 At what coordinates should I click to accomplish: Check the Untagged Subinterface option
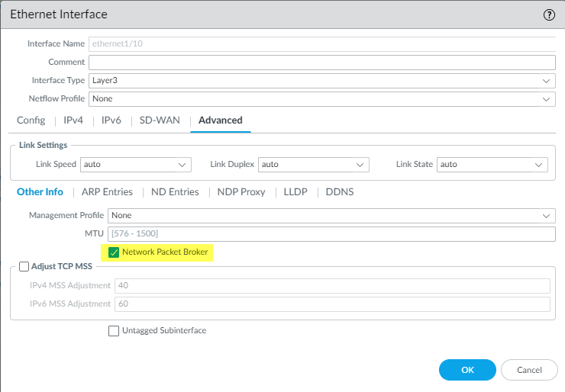(x=114, y=330)
